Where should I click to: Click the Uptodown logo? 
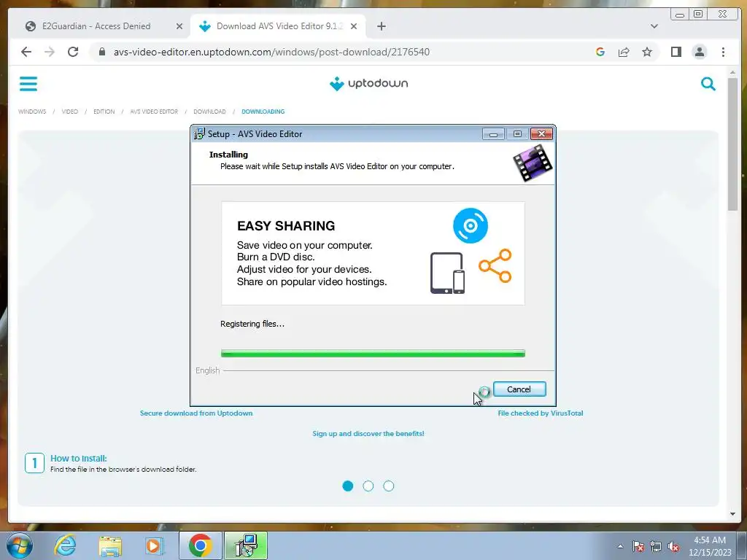(x=368, y=84)
